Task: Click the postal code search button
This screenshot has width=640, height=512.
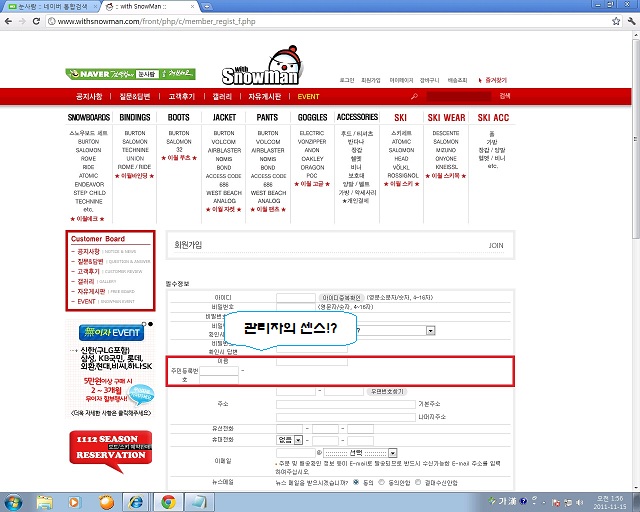Action: tap(387, 392)
